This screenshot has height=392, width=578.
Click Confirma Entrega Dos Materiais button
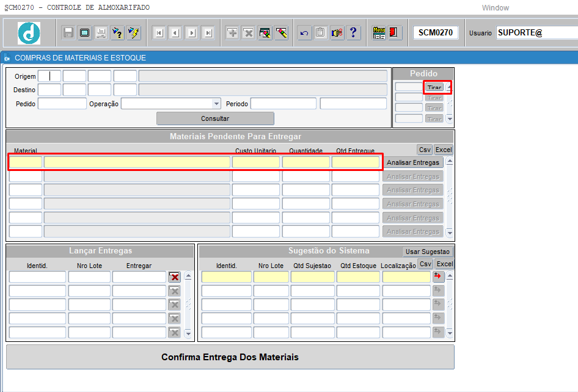230,357
